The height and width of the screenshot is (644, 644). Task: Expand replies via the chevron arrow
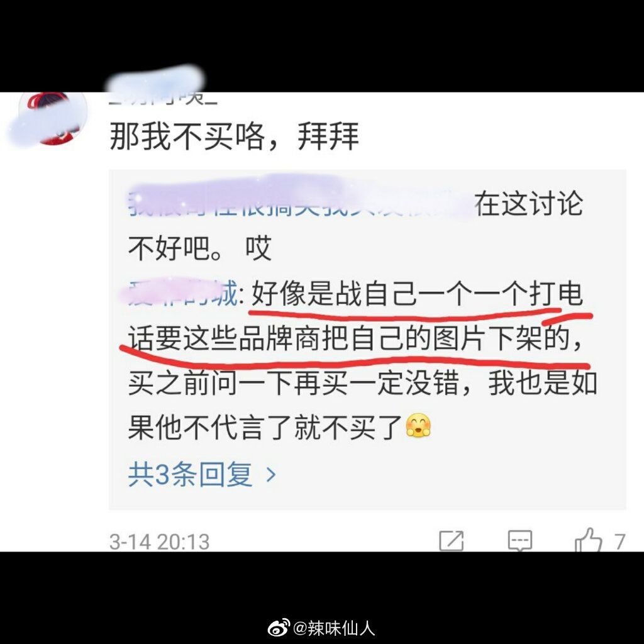pos(271,475)
